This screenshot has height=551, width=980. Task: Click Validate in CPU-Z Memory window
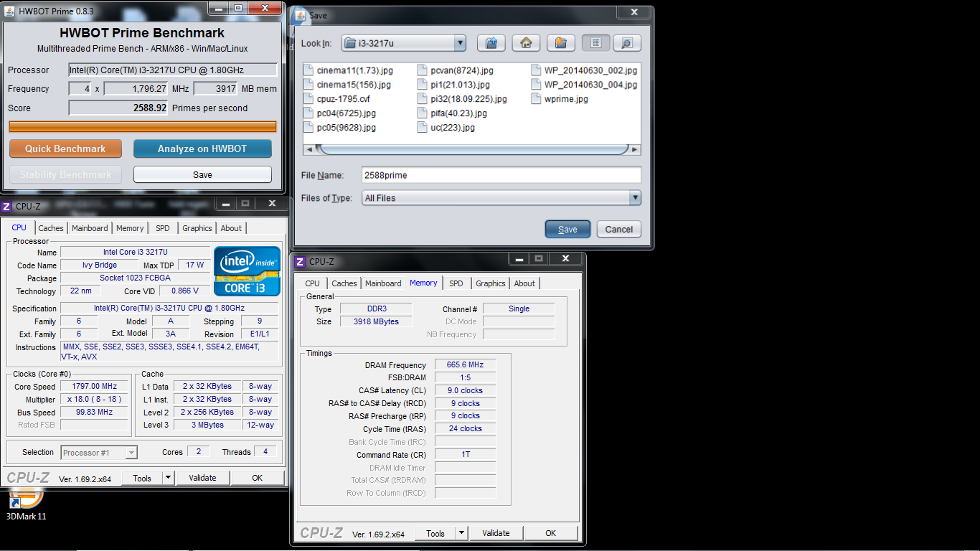click(x=496, y=533)
